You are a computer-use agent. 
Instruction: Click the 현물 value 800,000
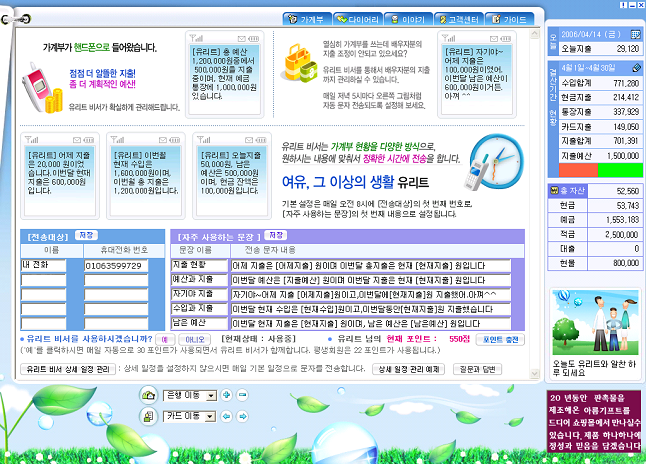tap(625, 263)
